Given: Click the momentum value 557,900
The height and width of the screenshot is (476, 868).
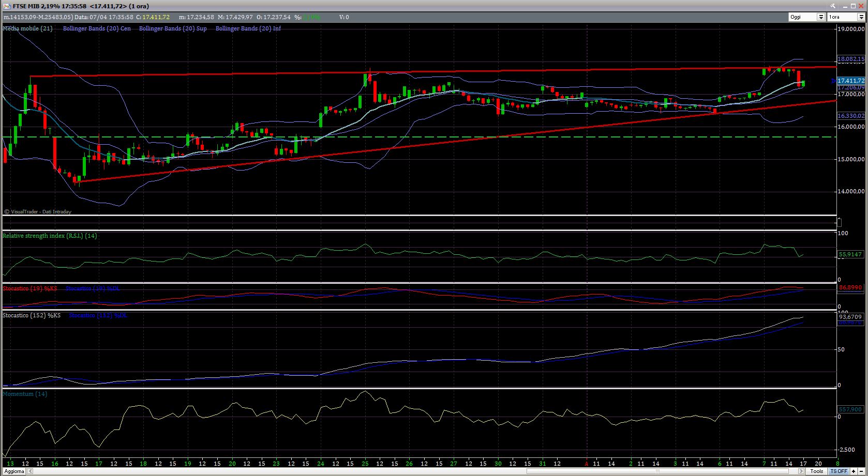Looking at the screenshot, I should pyautogui.click(x=850, y=409).
